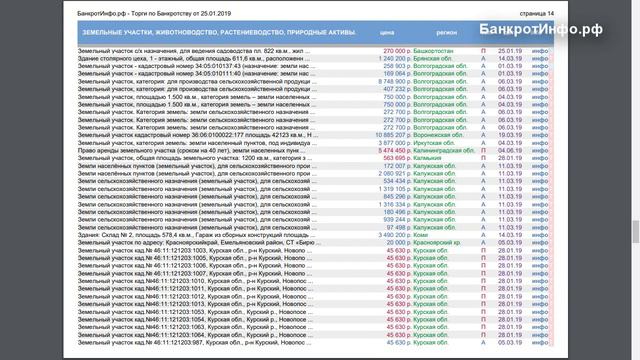The height and width of the screenshot is (360, 640).
Task: Click the 'регион' column header
Action: pos(447,33)
